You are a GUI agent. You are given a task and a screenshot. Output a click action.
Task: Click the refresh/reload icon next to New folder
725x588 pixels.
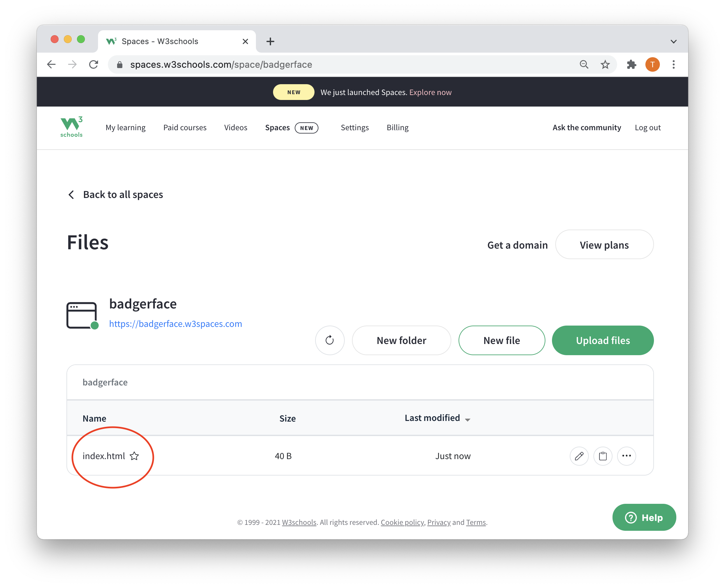pos(330,340)
